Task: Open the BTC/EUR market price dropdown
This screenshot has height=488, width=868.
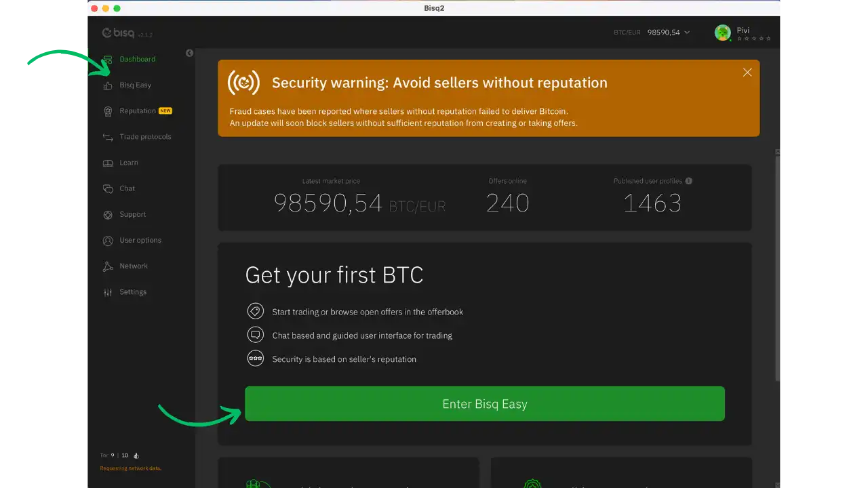Action: point(687,33)
